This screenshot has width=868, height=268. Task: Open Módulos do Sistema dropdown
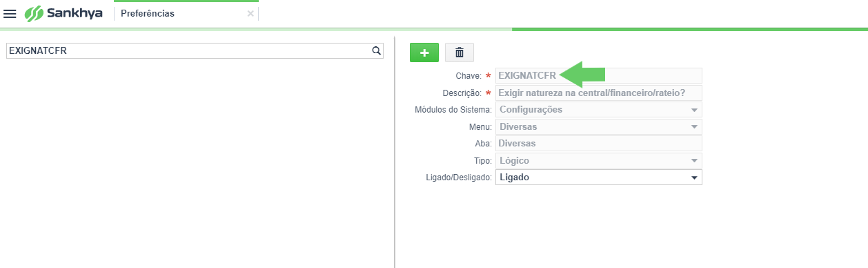click(598, 110)
